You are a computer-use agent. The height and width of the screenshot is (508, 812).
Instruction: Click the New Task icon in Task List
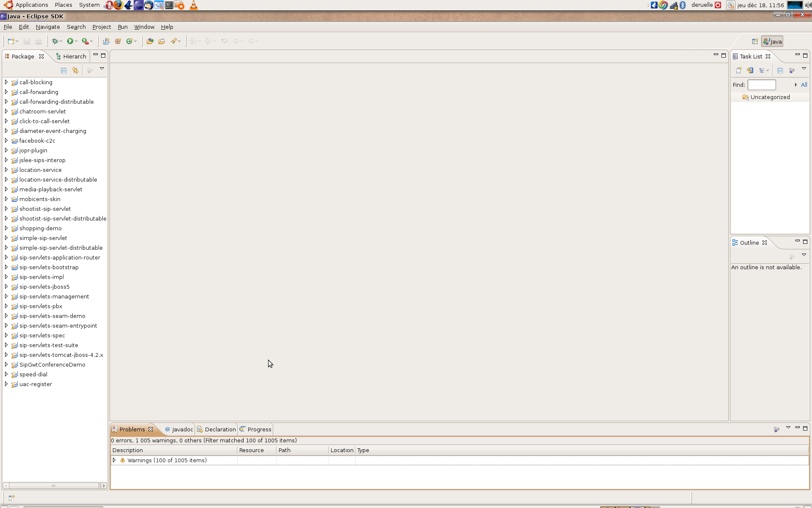click(x=739, y=70)
